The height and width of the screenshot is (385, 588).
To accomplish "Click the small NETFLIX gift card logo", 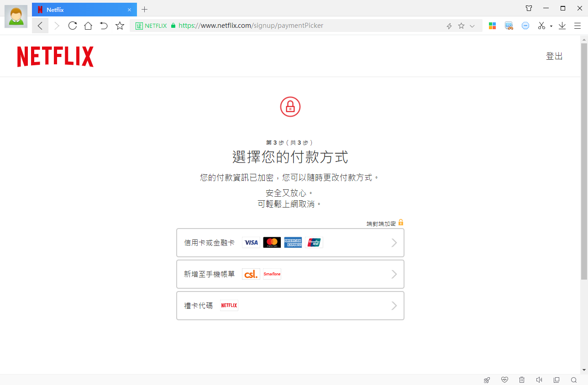I will (229, 306).
